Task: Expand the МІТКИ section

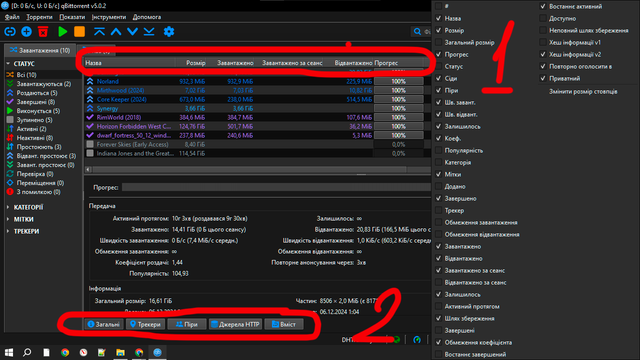Action: coord(8,219)
